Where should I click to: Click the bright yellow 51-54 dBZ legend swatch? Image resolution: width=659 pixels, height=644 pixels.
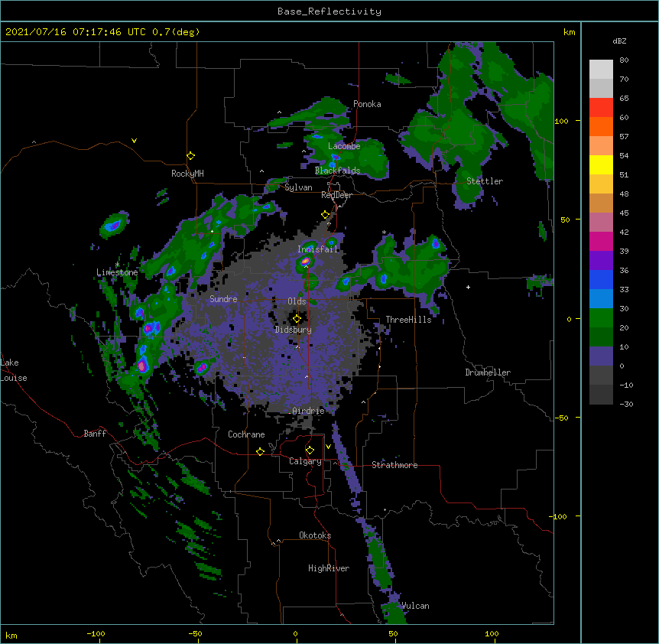(601, 164)
